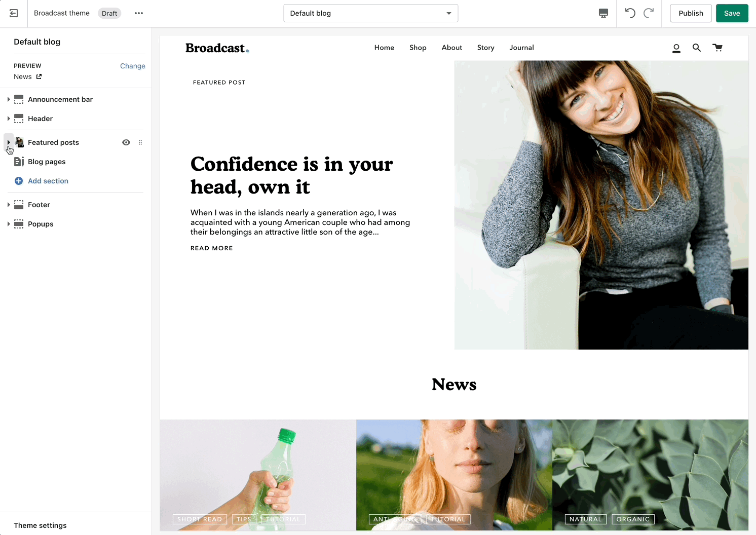Click the exit editor icon

click(x=14, y=13)
